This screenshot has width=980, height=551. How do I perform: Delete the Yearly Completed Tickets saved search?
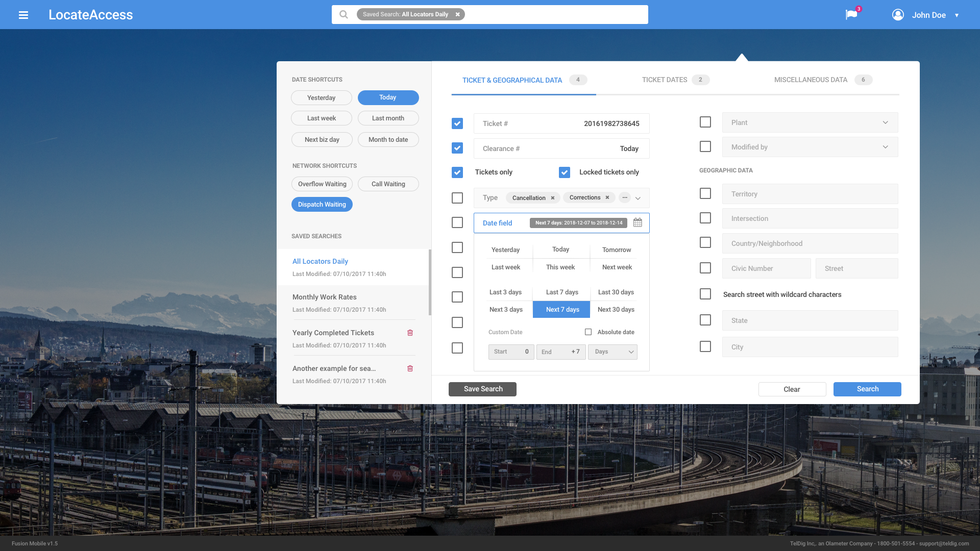(x=410, y=333)
